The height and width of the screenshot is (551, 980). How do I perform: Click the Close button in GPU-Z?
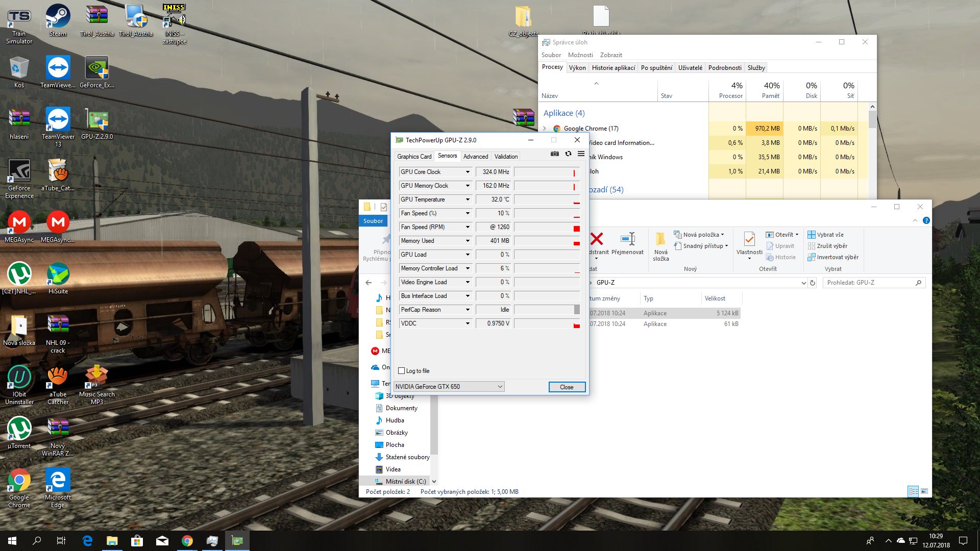coord(567,387)
